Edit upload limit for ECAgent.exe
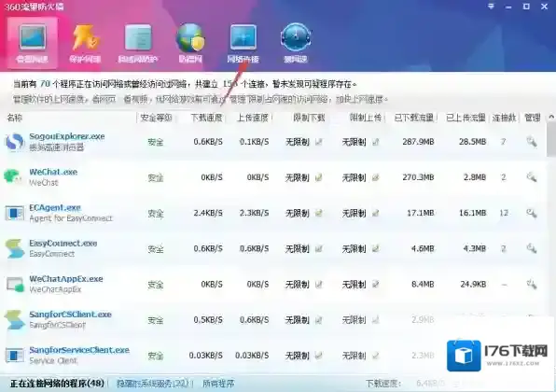The width and height of the screenshot is (556, 392). pos(376,213)
